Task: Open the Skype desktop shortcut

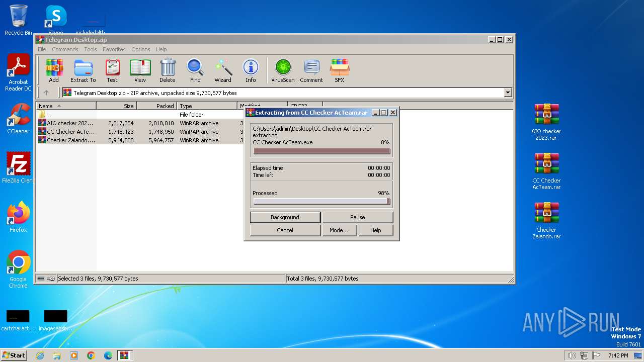Action: coord(56,20)
